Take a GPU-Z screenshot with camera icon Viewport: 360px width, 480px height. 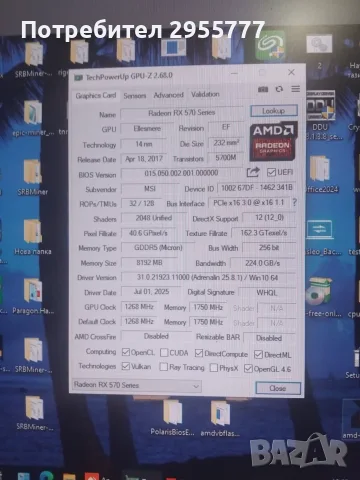point(263,89)
